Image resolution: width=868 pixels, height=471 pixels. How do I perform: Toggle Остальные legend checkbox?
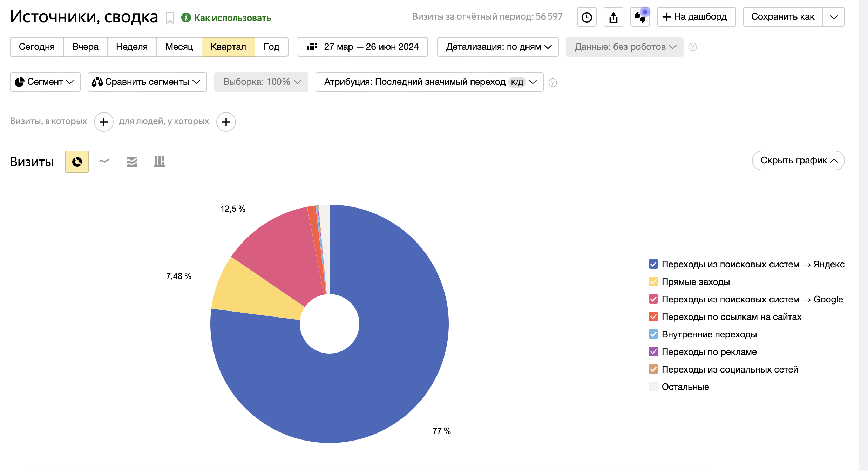(653, 387)
